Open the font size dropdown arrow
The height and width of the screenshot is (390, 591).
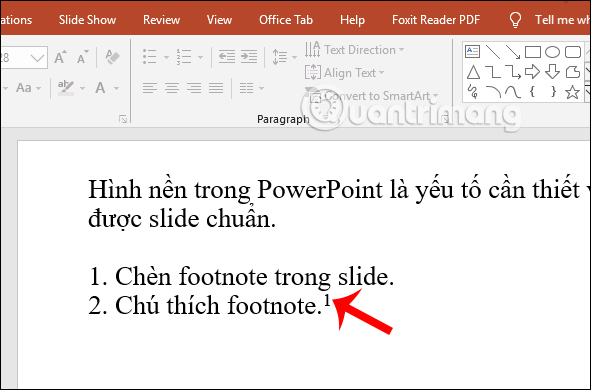[37, 58]
